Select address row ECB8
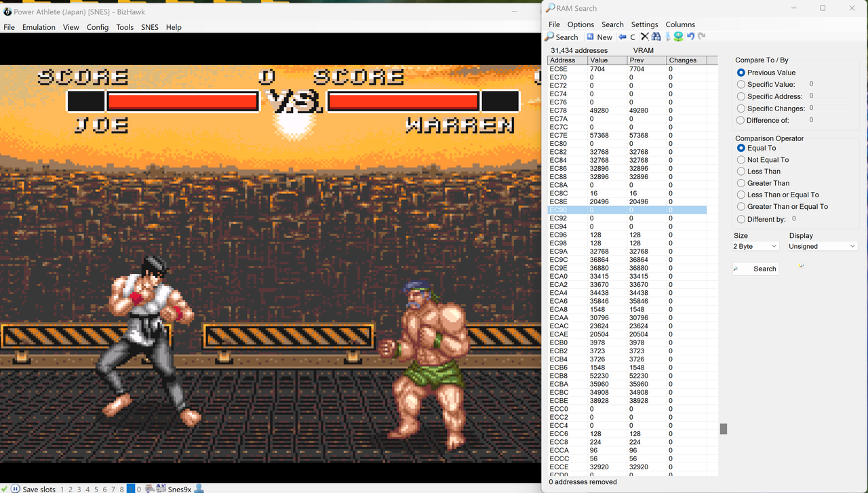 click(x=627, y=376)
